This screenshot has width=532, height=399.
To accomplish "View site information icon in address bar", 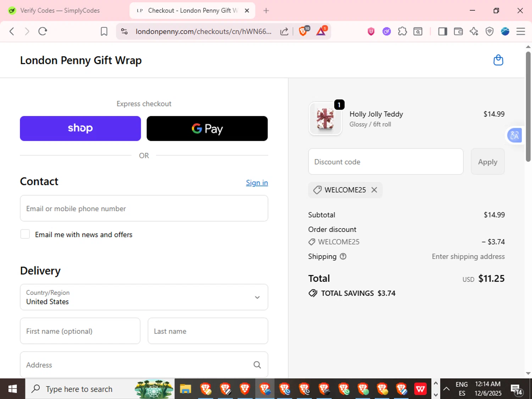I will coord(124,32).
